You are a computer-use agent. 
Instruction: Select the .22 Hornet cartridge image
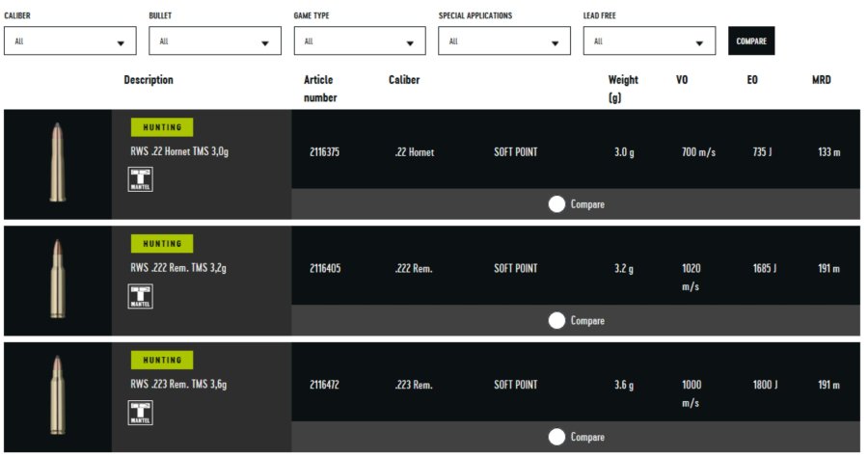(58, 163)
